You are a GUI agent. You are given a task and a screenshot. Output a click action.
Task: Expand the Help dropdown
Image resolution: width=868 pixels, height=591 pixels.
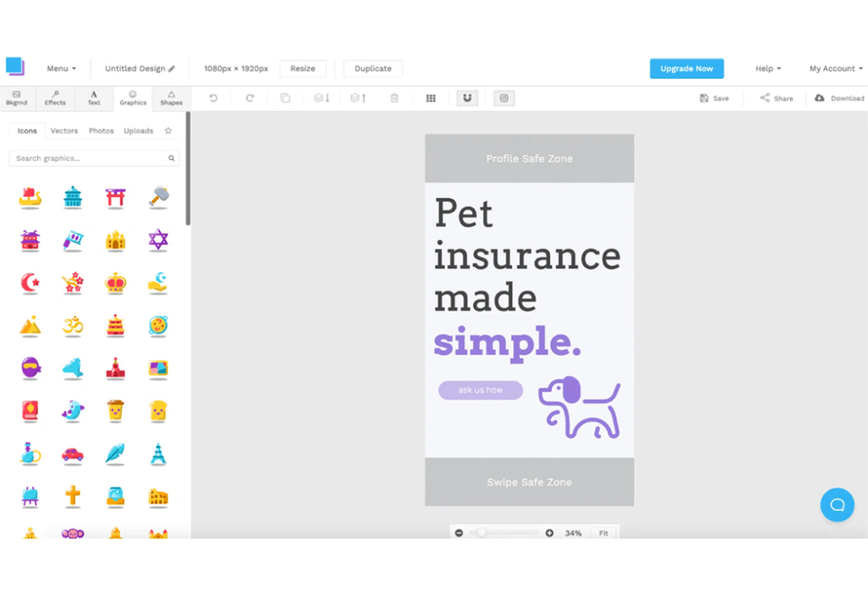point(768,69)
